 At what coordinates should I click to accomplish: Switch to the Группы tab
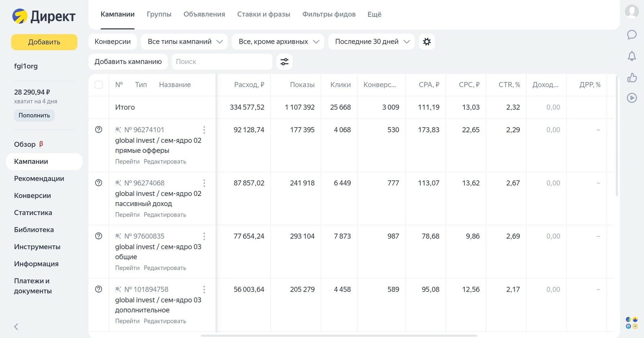click(x=159, y=15)
